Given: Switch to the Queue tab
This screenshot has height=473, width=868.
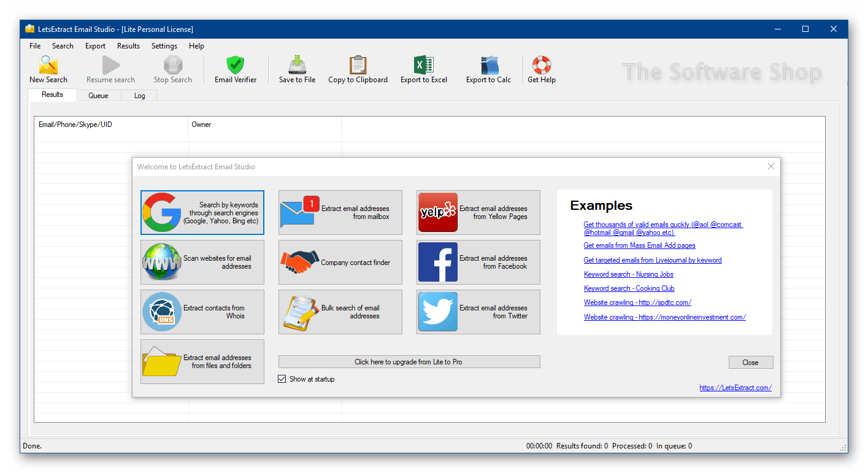Looking at the screenshot, I should (x=98, y=96).
